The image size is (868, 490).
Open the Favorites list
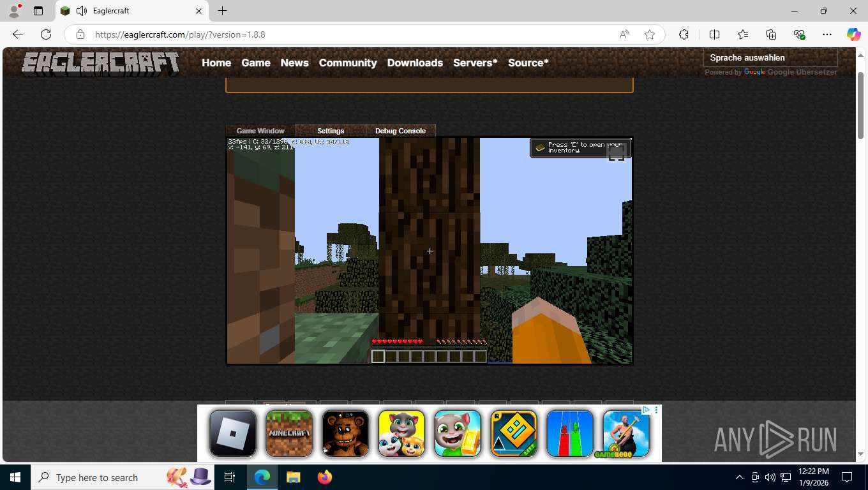[743, 34]
